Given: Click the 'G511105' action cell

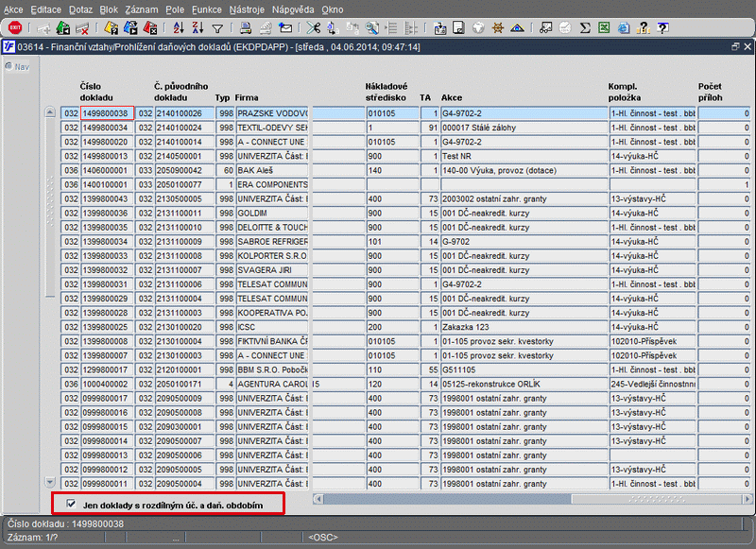Looking at the screenshot, I should coord(524,369).
